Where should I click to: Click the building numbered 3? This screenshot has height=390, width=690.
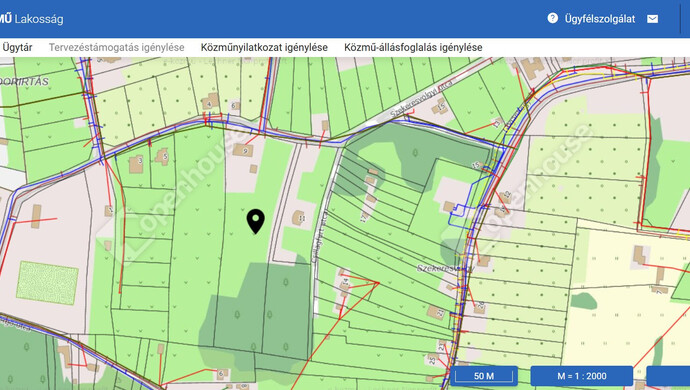[136, 163]
